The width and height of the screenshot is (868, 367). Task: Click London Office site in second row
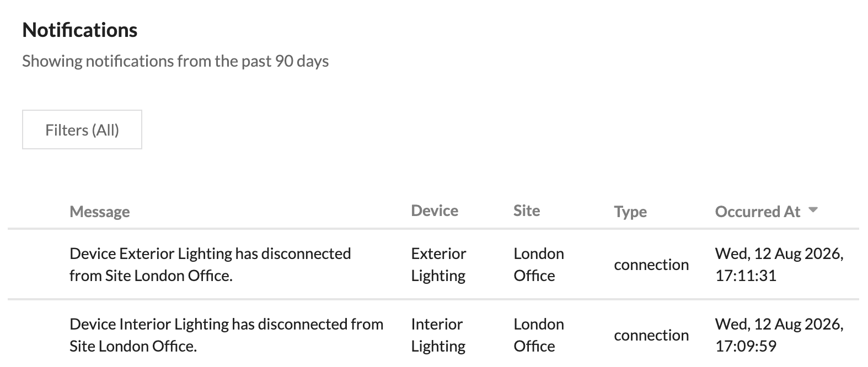[539, 335]
